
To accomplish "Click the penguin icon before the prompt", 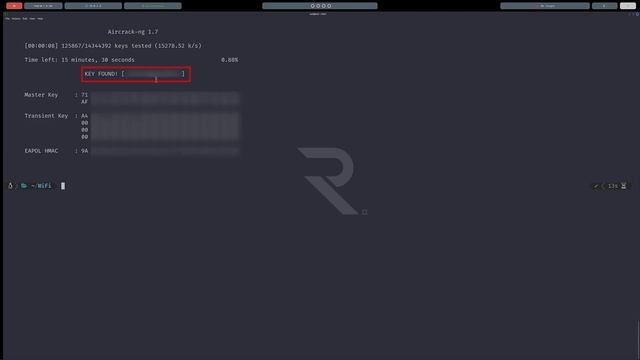I will [10, 186].
